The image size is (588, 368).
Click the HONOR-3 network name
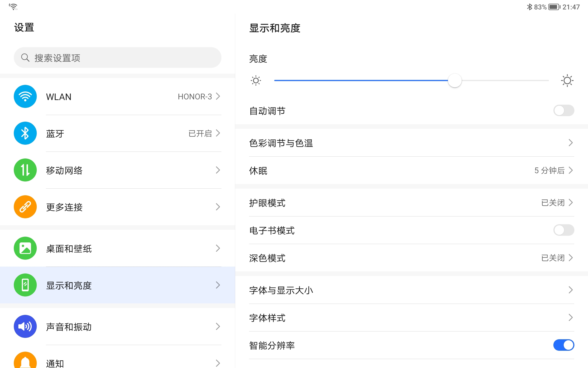pyautogui.click(x=195, y=97)
